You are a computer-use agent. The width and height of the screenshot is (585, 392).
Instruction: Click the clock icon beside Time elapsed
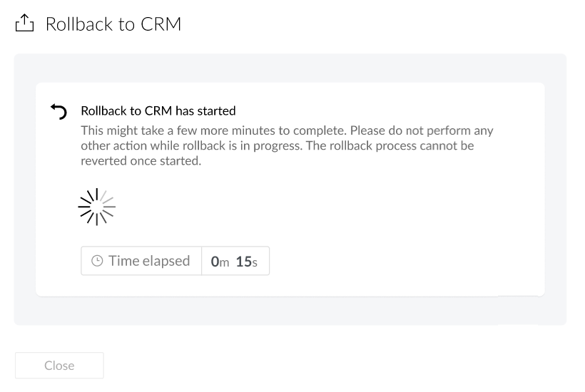point(97,262)
